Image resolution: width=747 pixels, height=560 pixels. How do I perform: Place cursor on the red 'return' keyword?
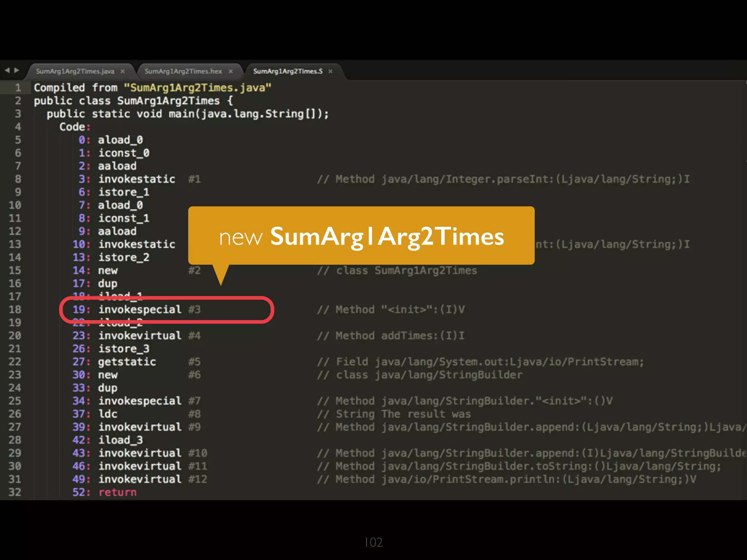tap(117, 492)
